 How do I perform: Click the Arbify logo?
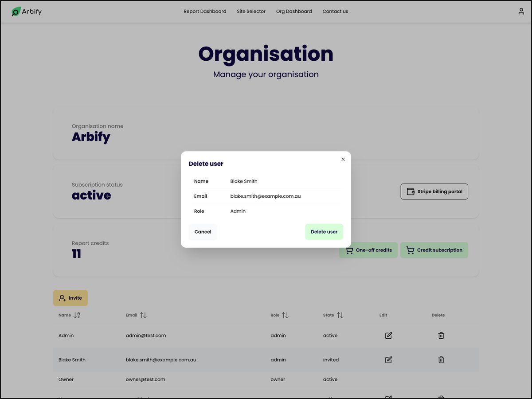(27, 11)
